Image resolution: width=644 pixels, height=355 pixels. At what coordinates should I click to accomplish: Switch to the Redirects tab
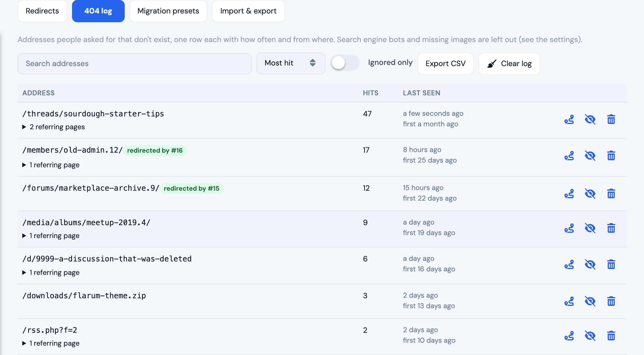click(42, 11)
